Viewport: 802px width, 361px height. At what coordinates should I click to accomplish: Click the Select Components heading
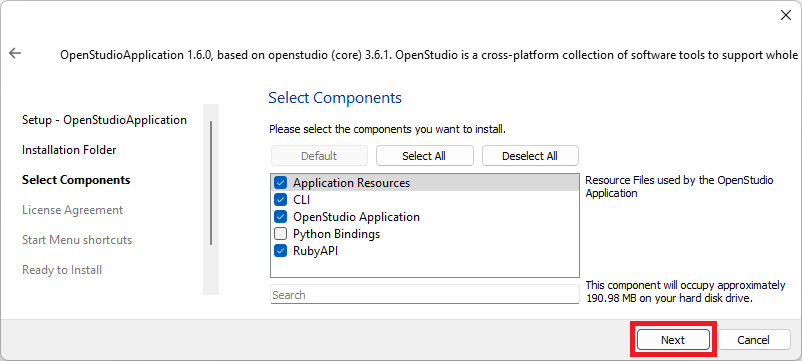point(335,98)
